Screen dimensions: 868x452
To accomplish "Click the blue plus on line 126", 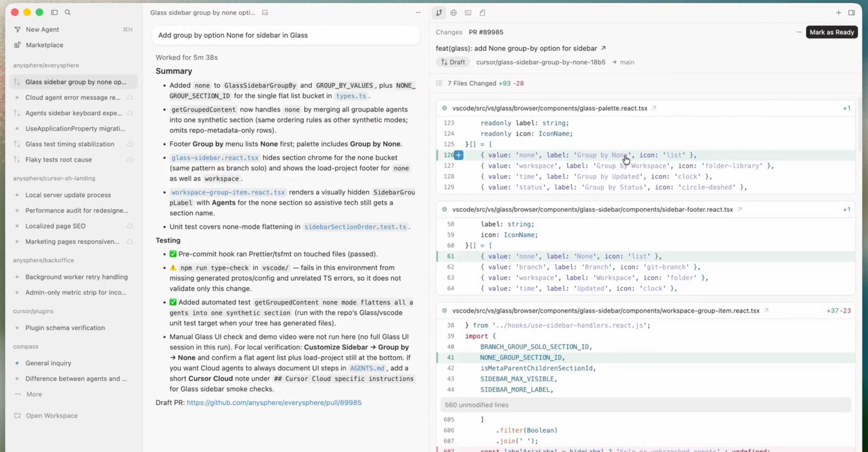I will click(459, 155).
